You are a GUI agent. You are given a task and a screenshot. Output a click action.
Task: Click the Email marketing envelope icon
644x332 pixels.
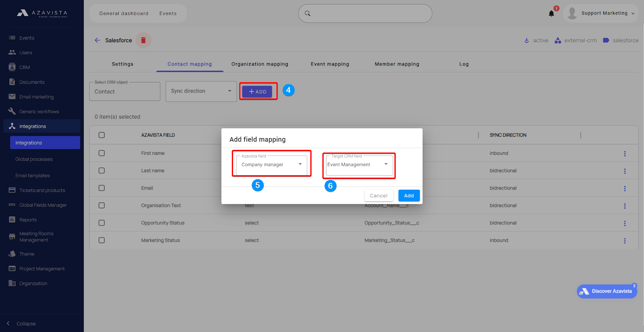coord(12,96)
